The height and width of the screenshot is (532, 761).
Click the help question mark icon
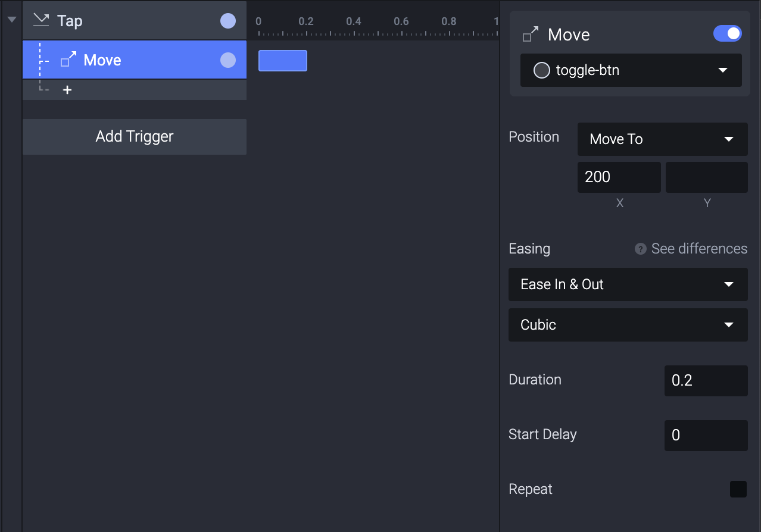tap(640, 249)
